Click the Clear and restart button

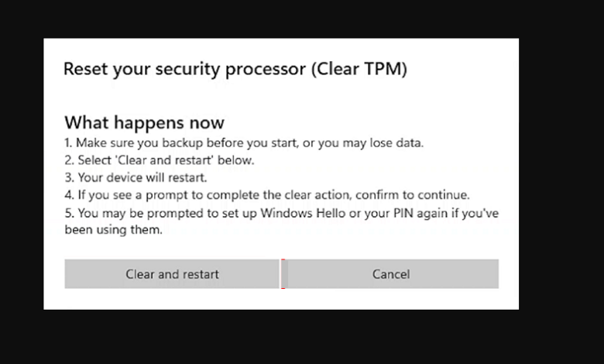point(172,274)
